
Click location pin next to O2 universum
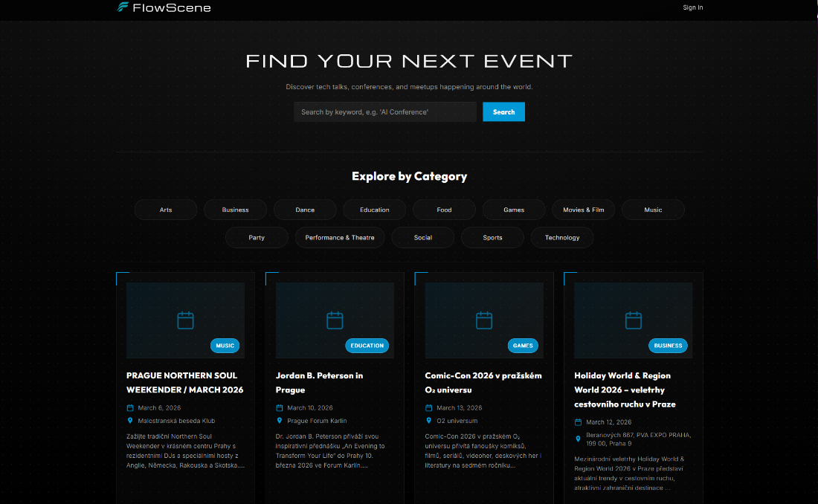point(429,421)
